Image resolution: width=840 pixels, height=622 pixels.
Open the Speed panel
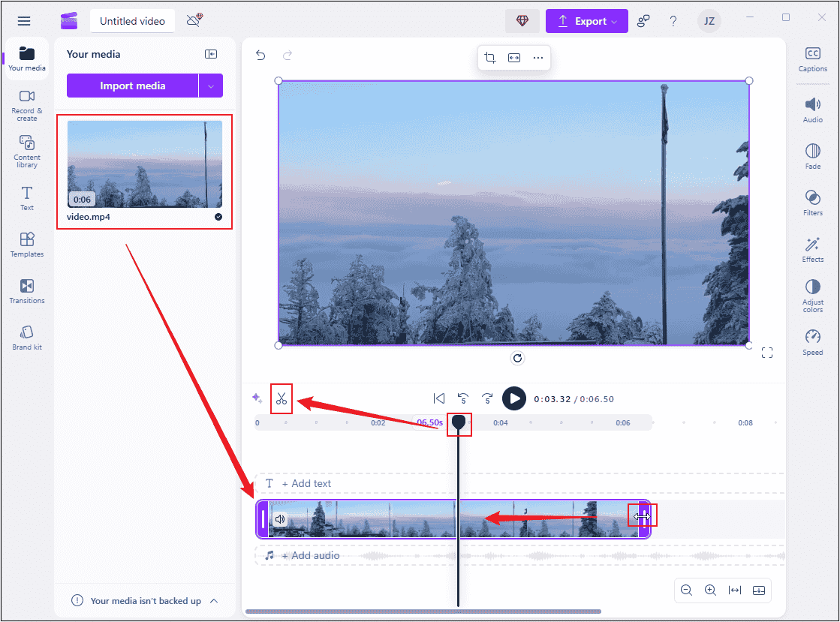813,343
